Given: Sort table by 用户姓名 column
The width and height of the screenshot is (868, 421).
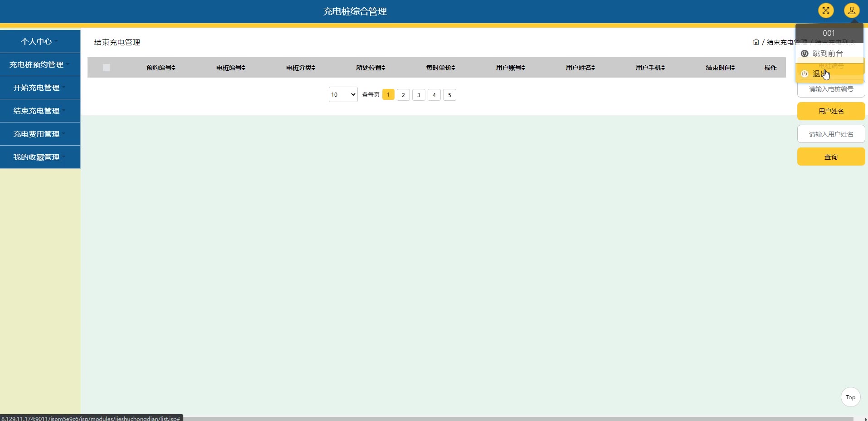Looking at the screenshot, I should 580,68.
